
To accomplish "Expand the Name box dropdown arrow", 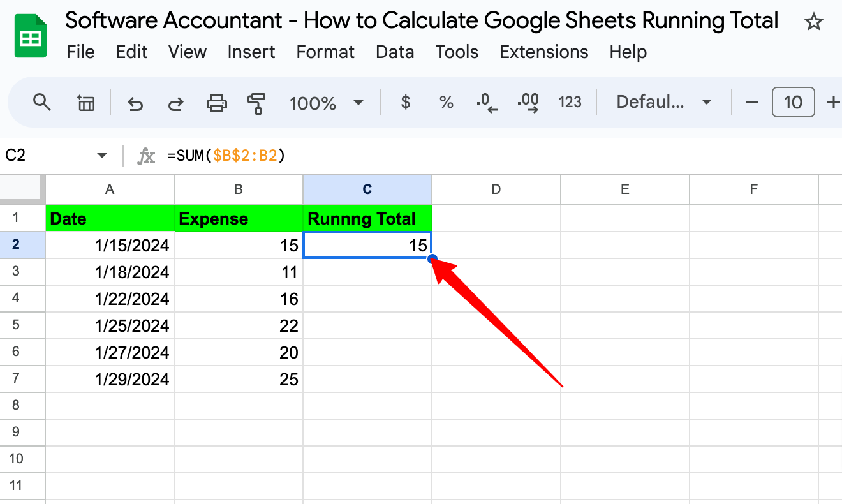I will coord(102,156).
